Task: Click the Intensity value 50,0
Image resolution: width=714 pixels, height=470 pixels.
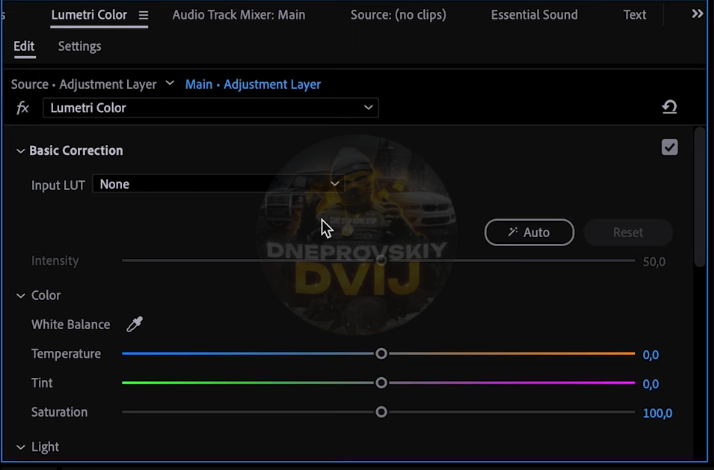Action: pos(654,262)
